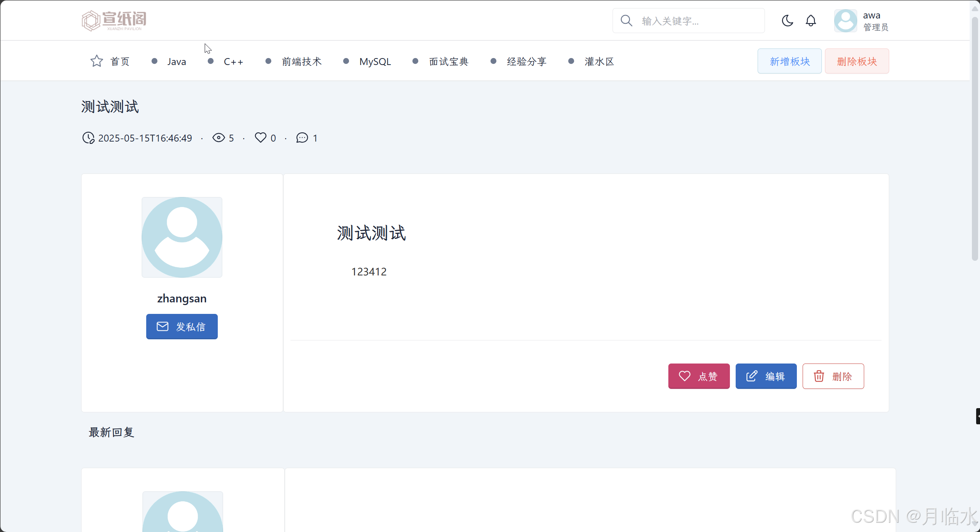Click the star icon beside 首页
Screen dimensions: 980x532
pyautogui.click(x=97, y=61)
